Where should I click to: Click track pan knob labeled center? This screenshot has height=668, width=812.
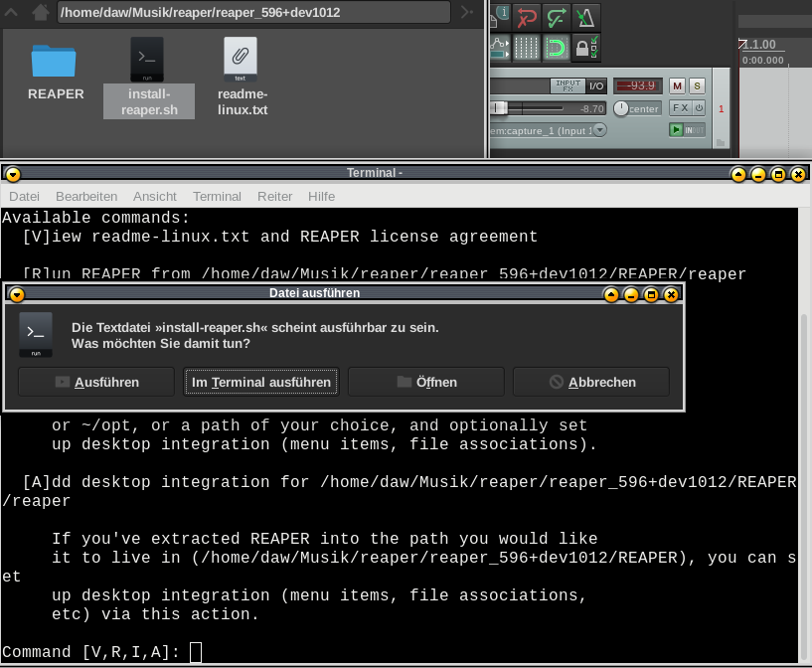[620, 108]
